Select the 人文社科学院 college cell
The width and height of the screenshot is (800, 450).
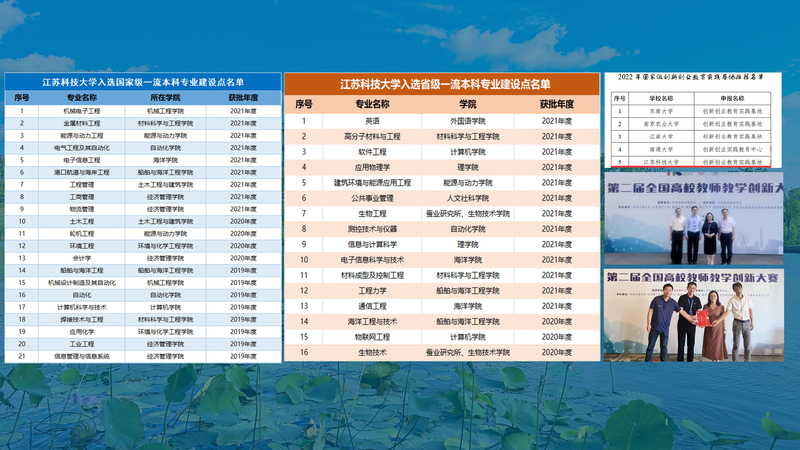467,198
